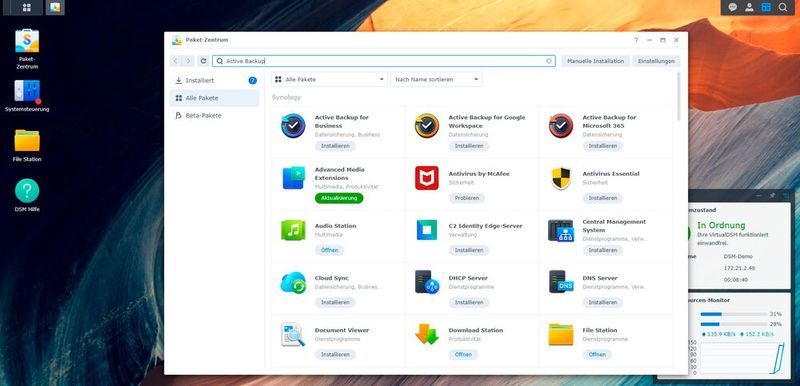Click Öffnen for Download Station

[463, 354]
